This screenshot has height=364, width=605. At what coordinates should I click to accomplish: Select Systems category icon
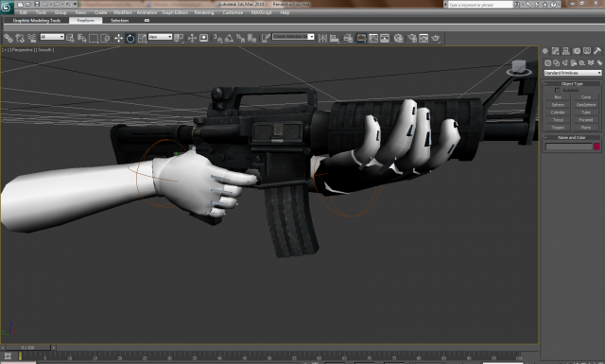(x=599, y=63)
